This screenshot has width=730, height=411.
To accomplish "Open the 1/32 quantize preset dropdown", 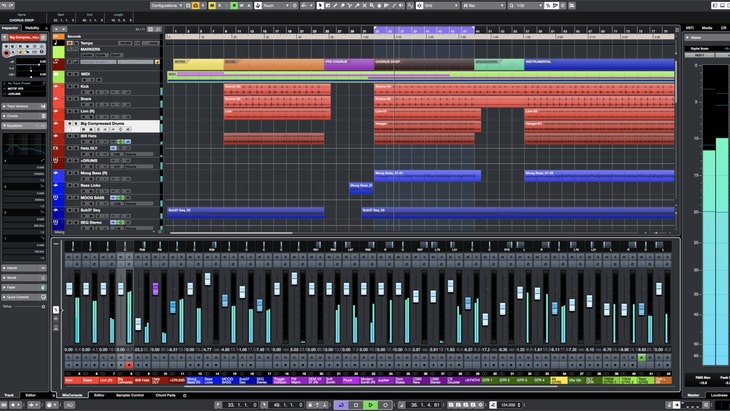I will (525, 6).
